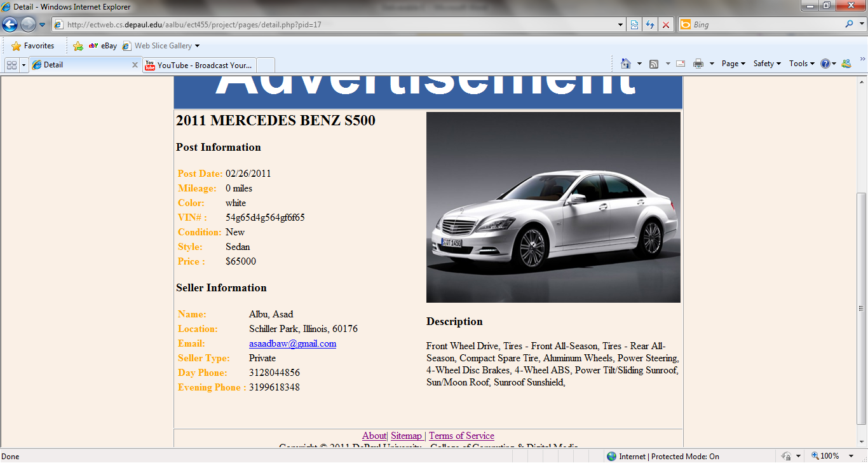This screenshot has width=868, height=463.
Task: Click the post date 02/26/2011
Action: tap(248, 174)
